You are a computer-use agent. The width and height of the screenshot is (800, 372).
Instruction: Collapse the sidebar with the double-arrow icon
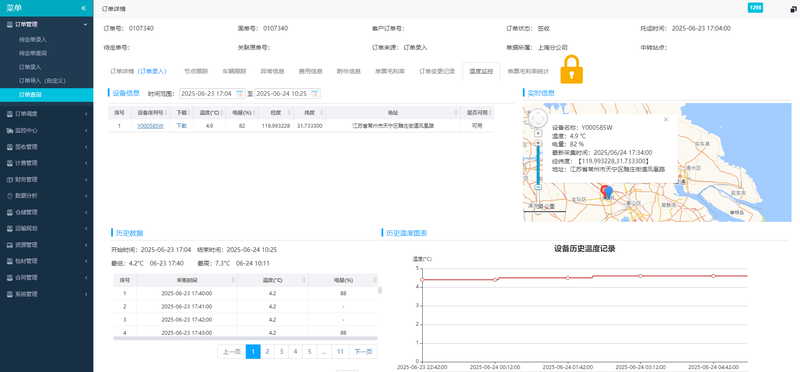83,8
